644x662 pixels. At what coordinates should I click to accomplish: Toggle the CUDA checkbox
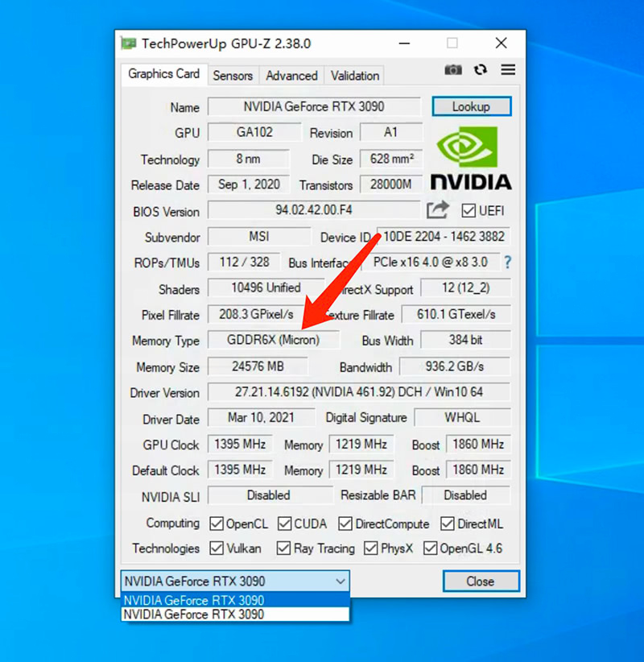point(284,524)
